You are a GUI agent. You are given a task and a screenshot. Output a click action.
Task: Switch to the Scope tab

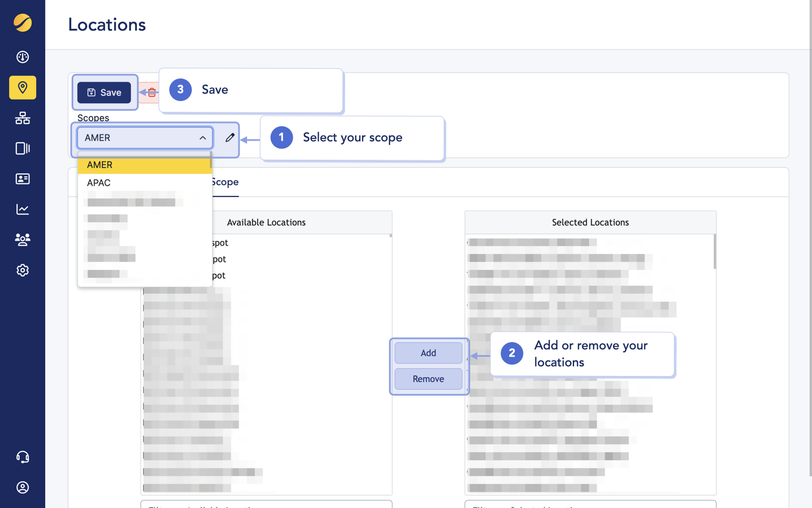click(x=226, y=182)
